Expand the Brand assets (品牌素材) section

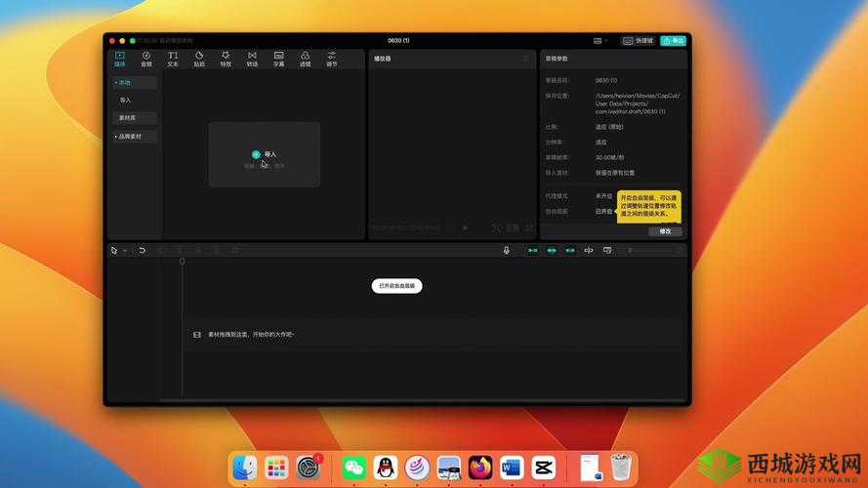tap(135, 136)
